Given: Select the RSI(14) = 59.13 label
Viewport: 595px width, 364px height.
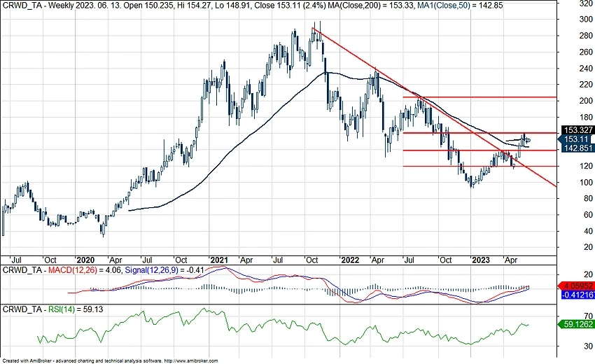Looking at the screenshot, I should [x=76, y=309].
